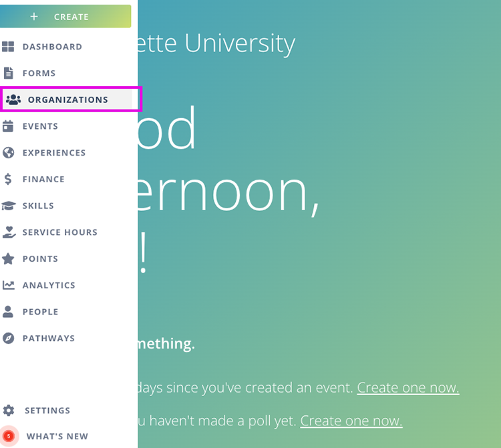Click the Analytics chart icon

9,285
